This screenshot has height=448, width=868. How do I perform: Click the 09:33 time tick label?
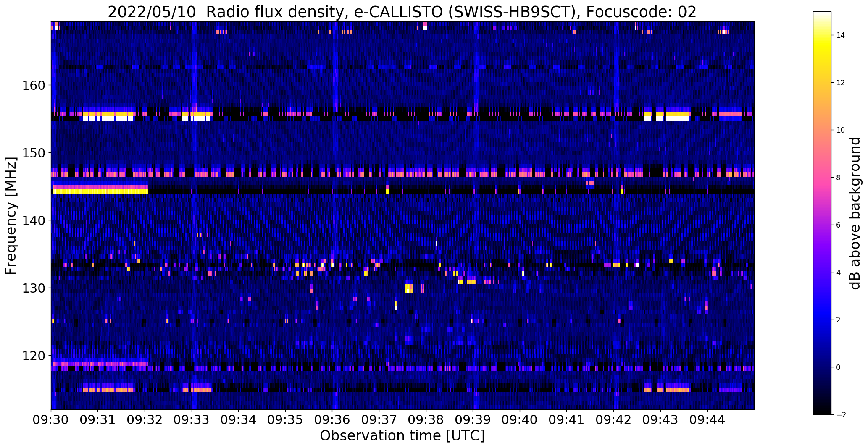point(192,420)
